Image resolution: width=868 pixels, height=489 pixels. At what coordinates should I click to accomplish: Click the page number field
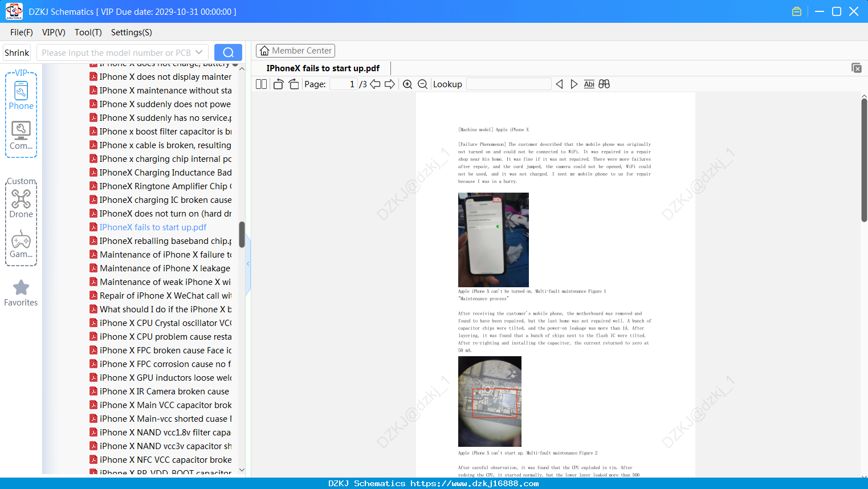click(x=344, y=84)
